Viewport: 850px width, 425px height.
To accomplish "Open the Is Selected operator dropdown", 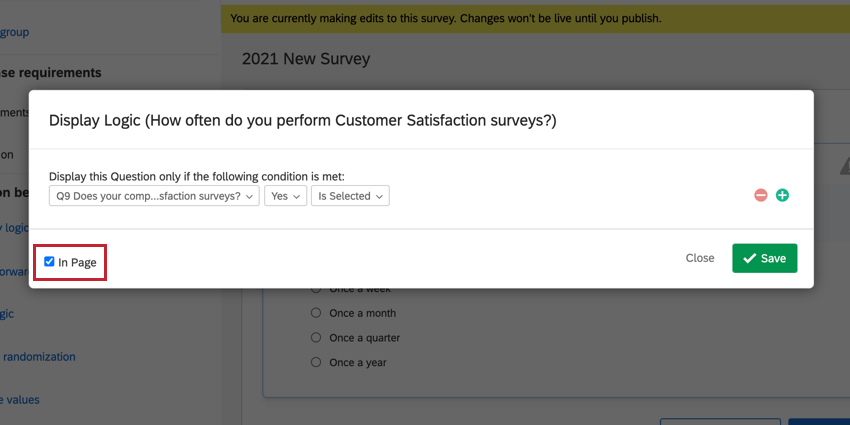I will point(350,196).
